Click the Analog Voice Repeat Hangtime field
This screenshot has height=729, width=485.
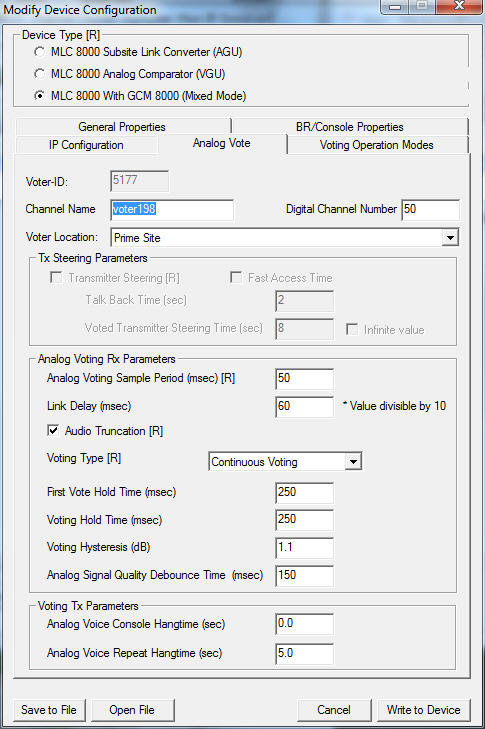[x=305, y=654]
